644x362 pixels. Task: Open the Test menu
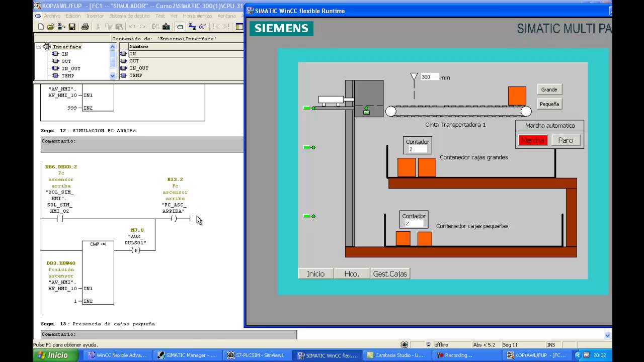click(x=160, y=16)
